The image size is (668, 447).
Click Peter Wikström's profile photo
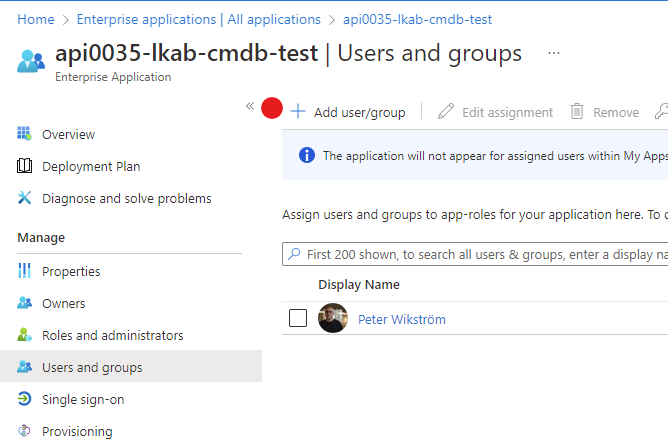pos(333,318)
